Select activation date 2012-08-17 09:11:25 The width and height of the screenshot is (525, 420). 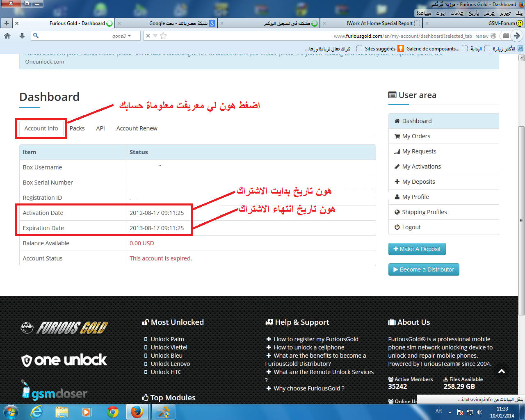point(157,213)
